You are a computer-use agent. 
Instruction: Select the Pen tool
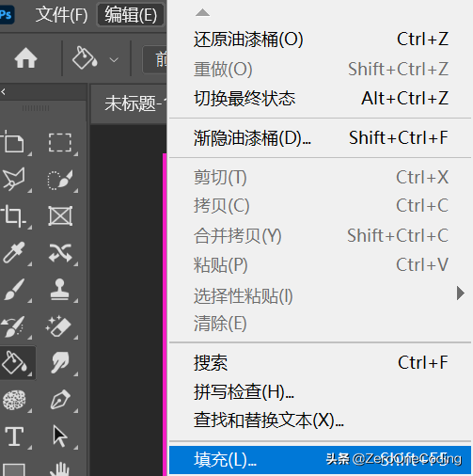tap(60, 400)
